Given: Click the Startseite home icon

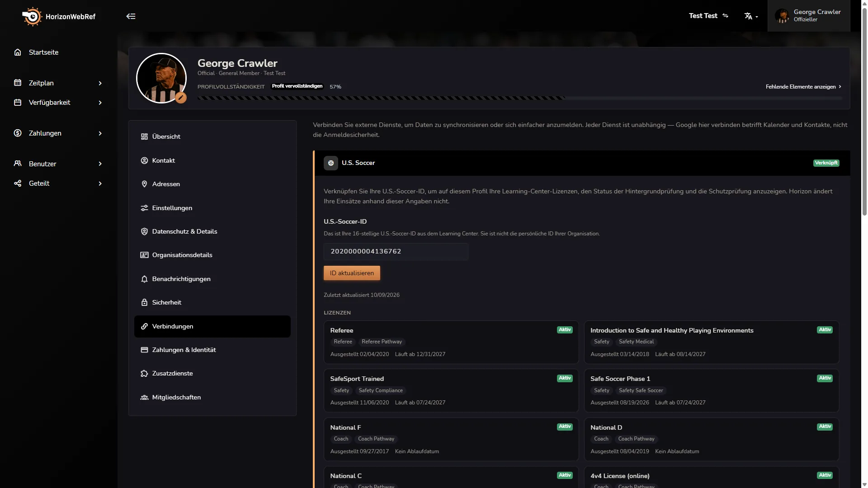Looking at the screenshot, I should pyautogui.click(x=18, y=52).
